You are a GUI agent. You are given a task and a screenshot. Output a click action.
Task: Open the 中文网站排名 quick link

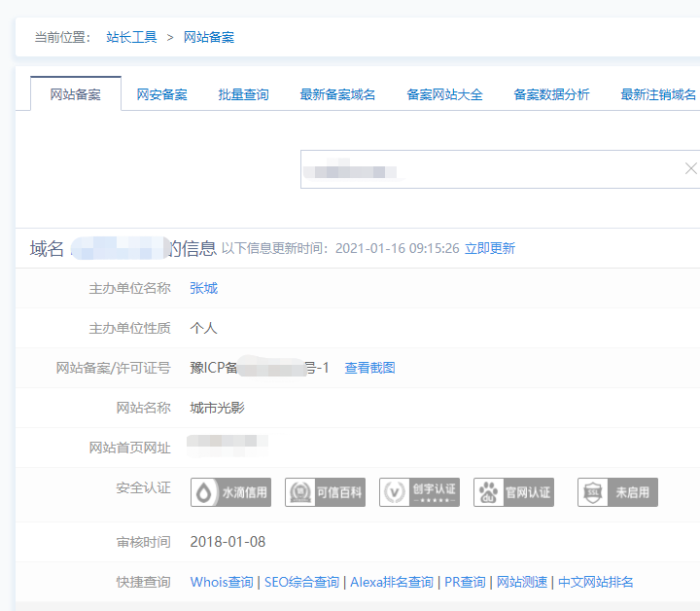tap(596, 582)
